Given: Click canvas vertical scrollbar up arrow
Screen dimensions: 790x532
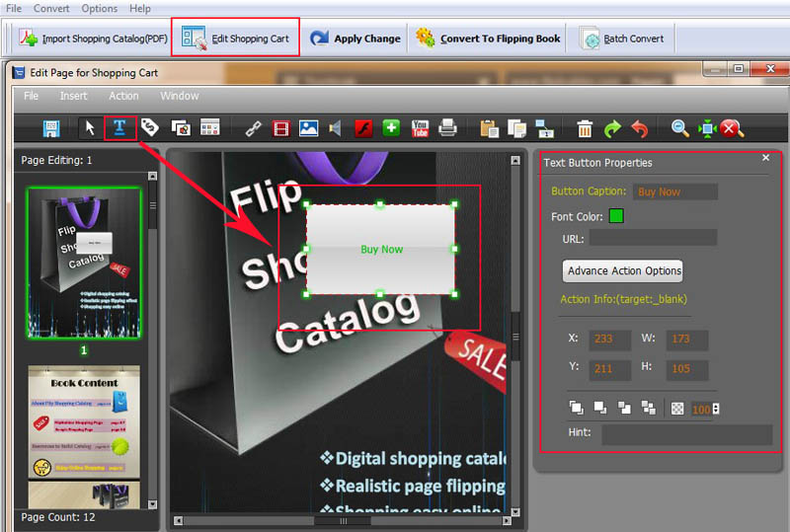Looking at the screenshot, I should (x=515, y=160).
